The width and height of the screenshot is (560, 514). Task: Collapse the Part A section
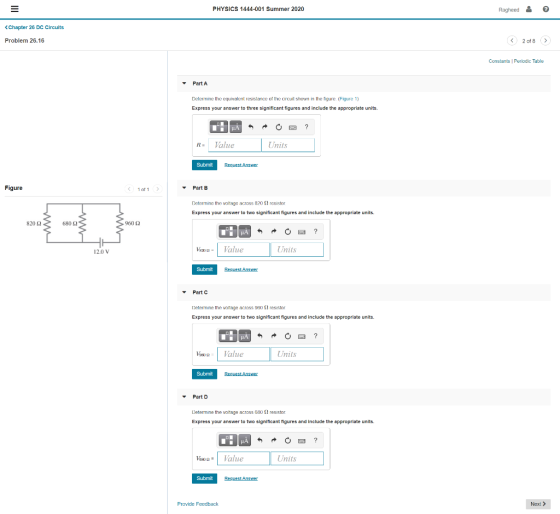pos(184,83)
